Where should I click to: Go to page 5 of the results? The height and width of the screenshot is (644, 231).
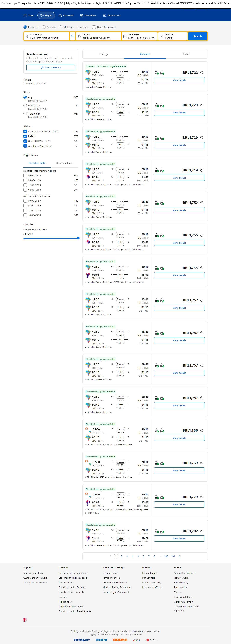[x=138, y=556]
